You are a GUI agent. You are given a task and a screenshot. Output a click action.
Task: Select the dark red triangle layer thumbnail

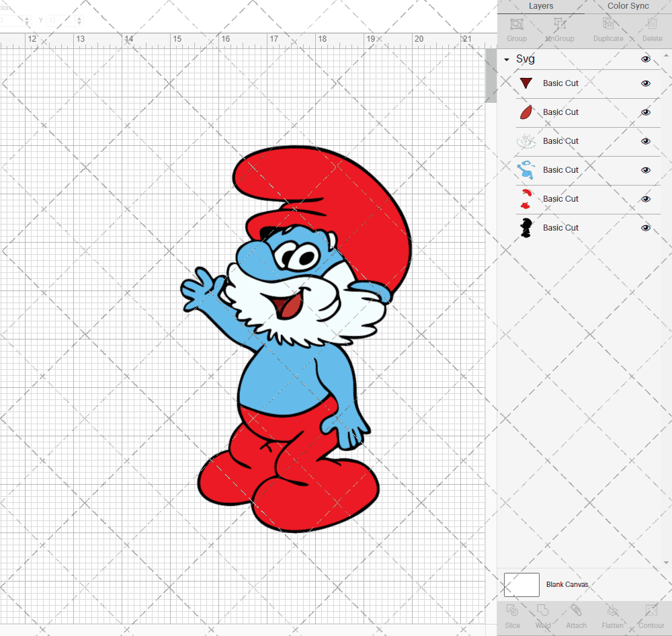coord(526,83)
